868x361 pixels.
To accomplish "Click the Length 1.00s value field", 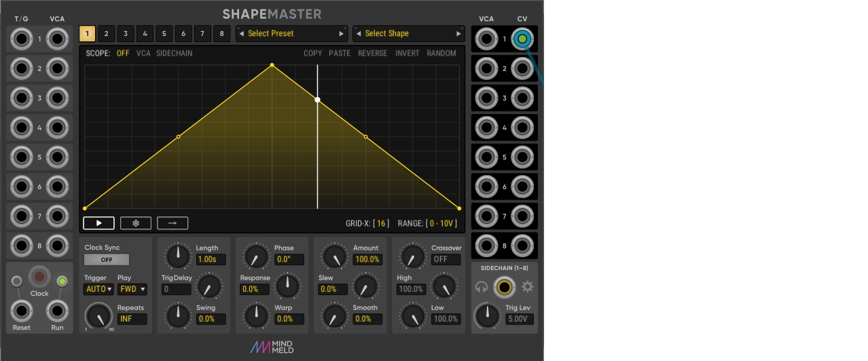I will 211,259.
